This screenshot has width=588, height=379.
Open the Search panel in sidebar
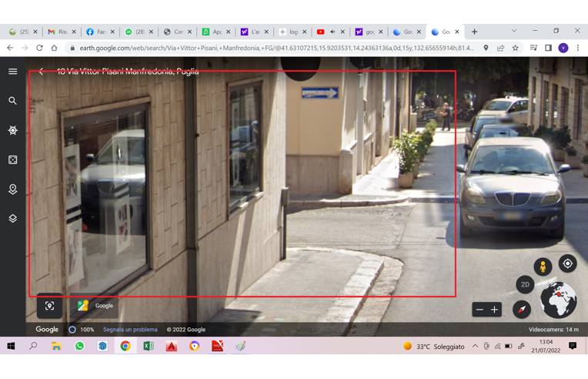click(x=12, y=101)
